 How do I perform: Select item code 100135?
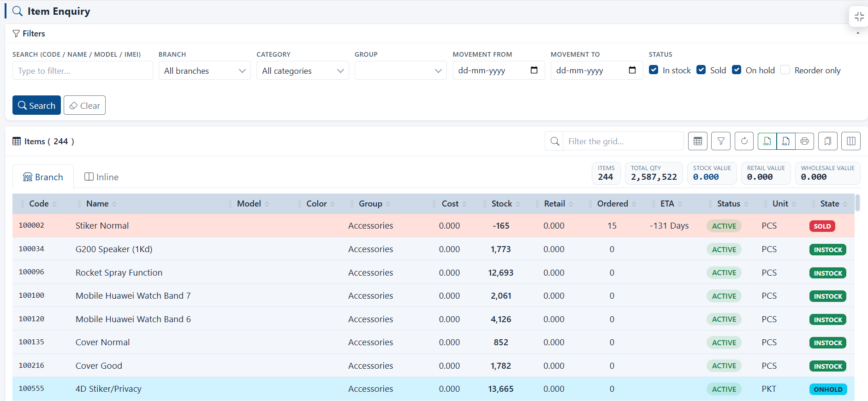pos(31,342)
